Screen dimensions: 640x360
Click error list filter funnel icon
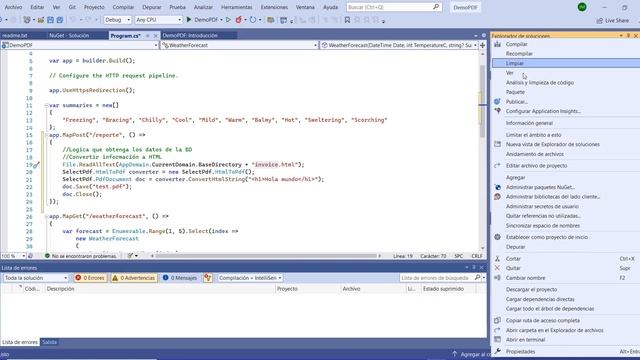[x=208, y=278]
